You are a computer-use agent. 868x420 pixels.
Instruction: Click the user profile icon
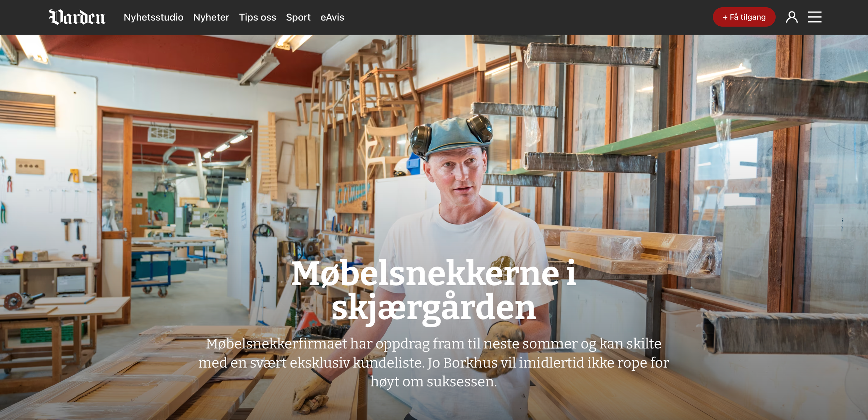pos(792,17)
